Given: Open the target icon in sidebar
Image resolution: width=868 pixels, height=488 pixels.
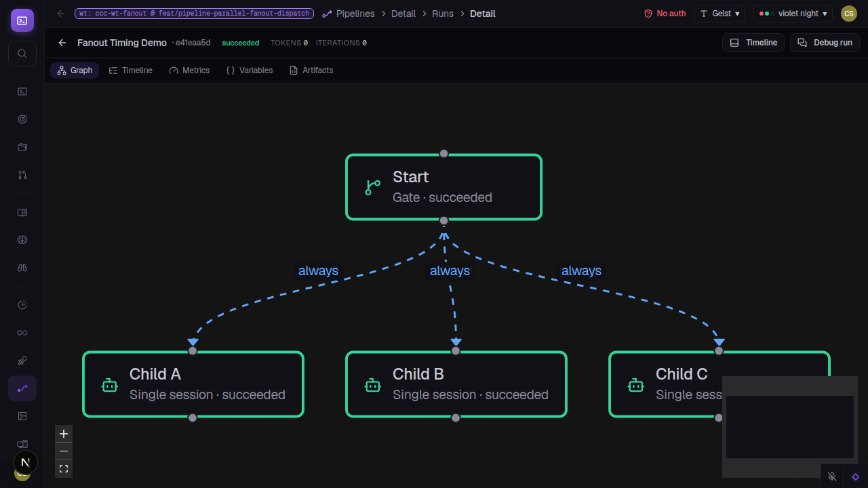Looking at the screenshot, I should pyautogui.click(x=22, y=119).
